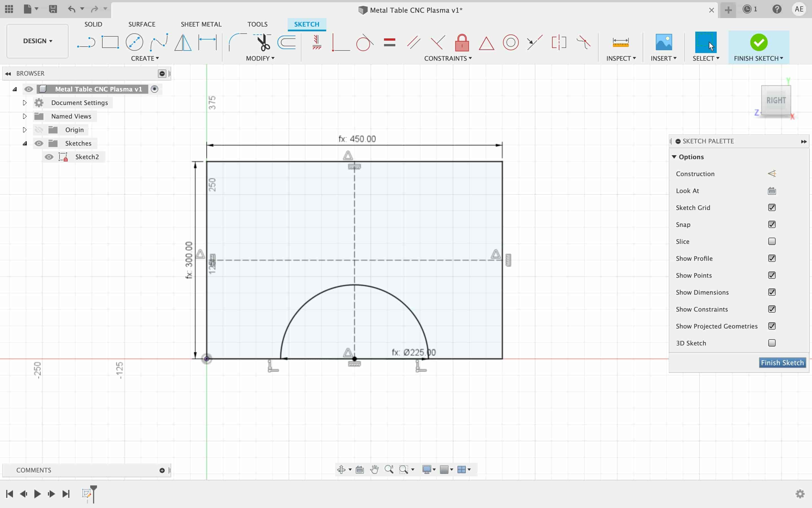Apply Fix/Unfix lock constraint
The image size is (812, 508).
click(462, 43)
